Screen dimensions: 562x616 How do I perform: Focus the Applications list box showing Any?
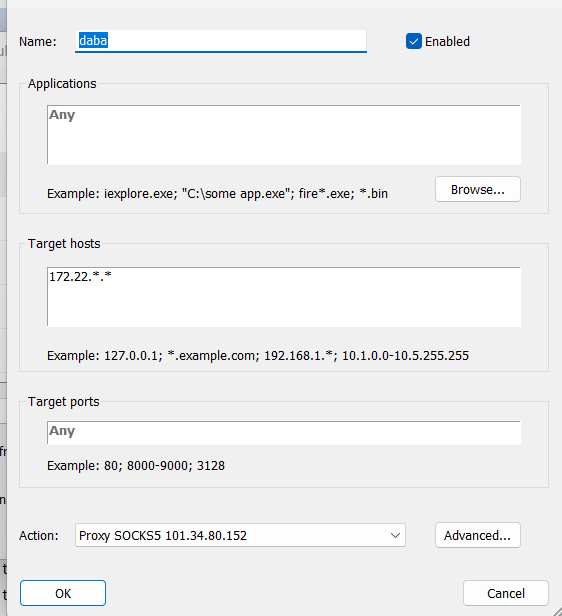coord(284,135)
